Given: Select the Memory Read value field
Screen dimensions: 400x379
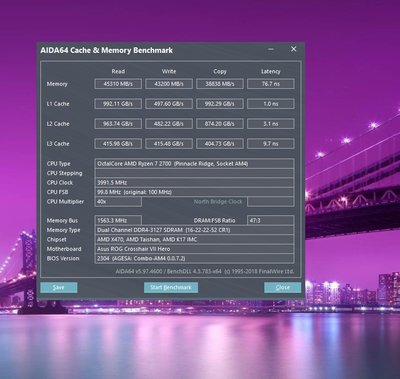Looking at the screenshot, I should point(118,84).
